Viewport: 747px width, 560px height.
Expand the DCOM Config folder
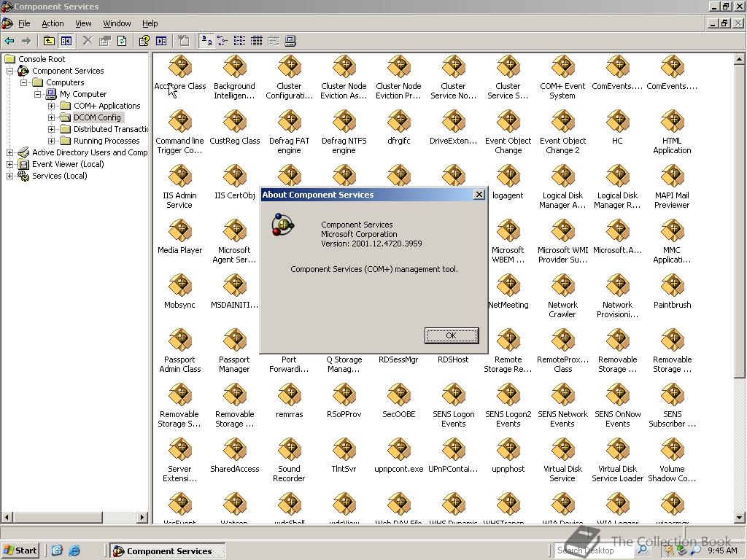tap(52, 117)
